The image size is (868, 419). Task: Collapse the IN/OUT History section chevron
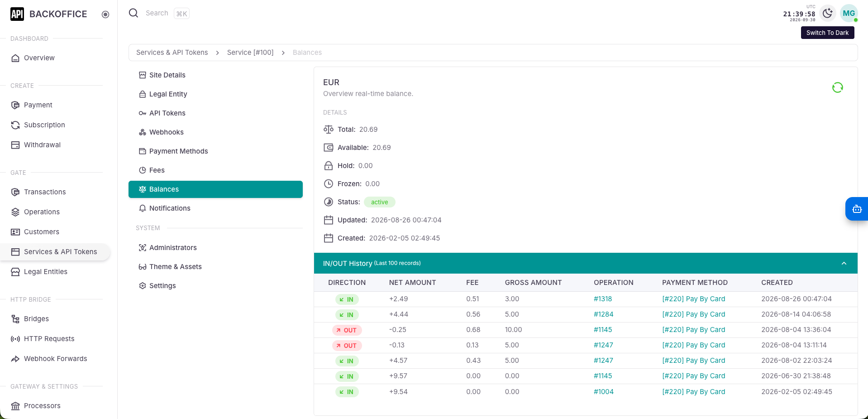coord(844,263)
